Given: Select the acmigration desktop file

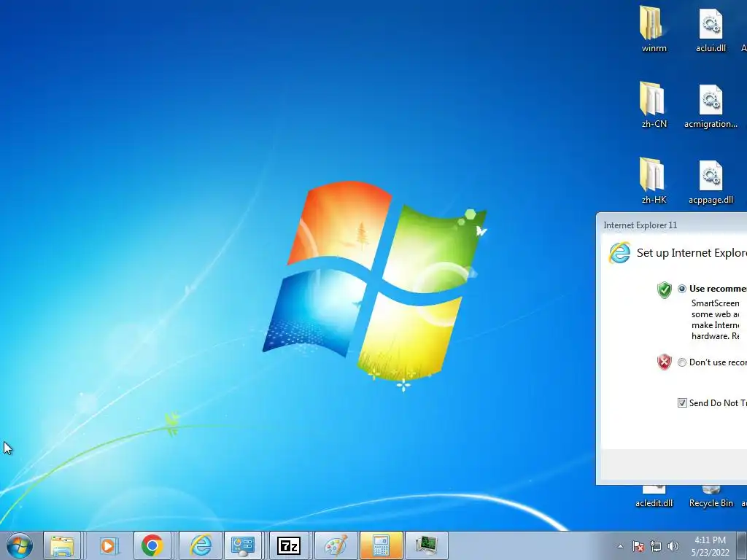Looking at the screenshot, I should (x=711, y=106).
